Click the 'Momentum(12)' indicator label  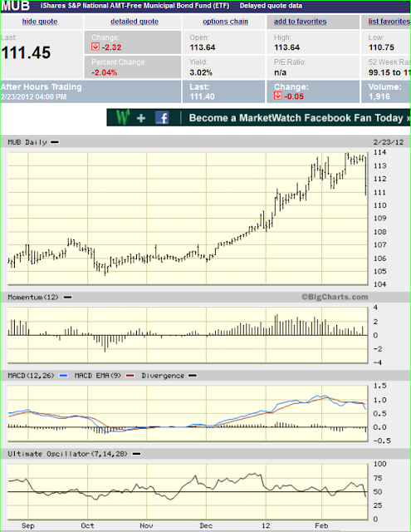tap(33, 298)
